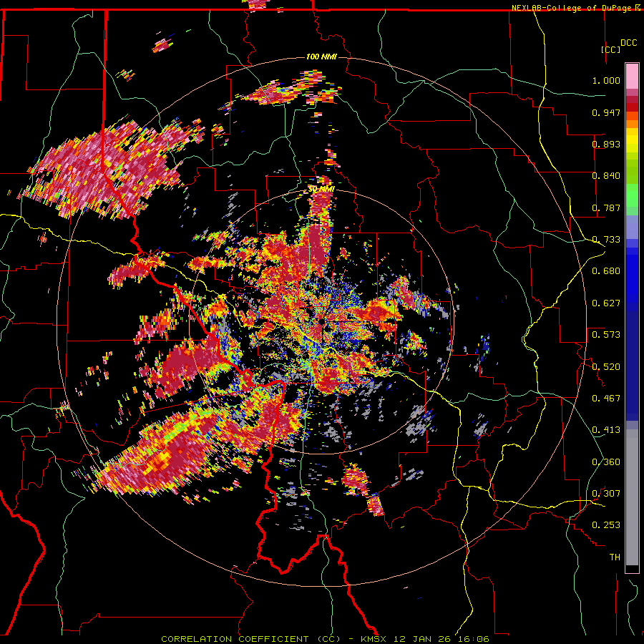Pick the gray segment of the color bar
Image resolution: width=644 pixels, height=644 pixels.
[632, 497]
